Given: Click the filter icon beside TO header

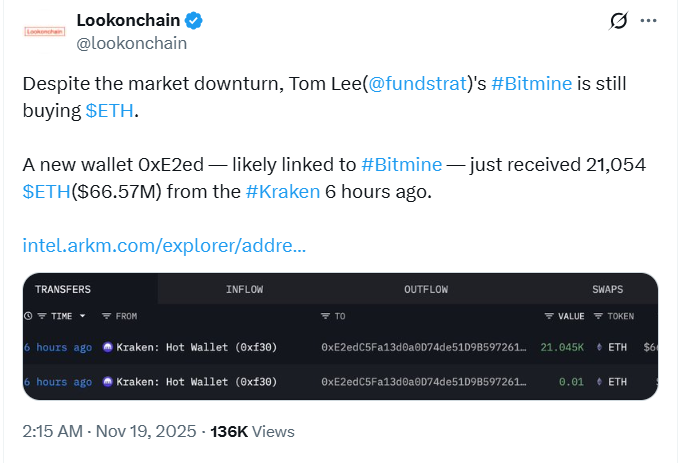Looking at the screenshot, I should pos(326,316).
